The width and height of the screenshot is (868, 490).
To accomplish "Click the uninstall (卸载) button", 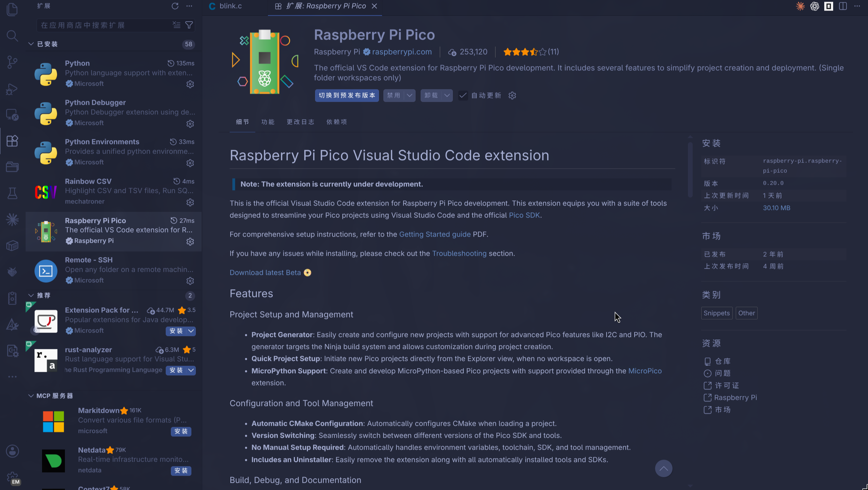I will (x=431, y=95).
